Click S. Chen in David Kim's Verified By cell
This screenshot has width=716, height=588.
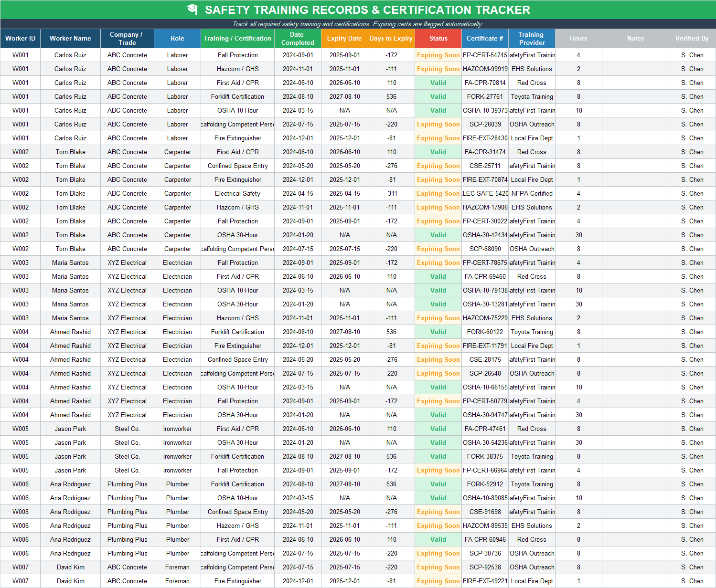coord(692,567)
